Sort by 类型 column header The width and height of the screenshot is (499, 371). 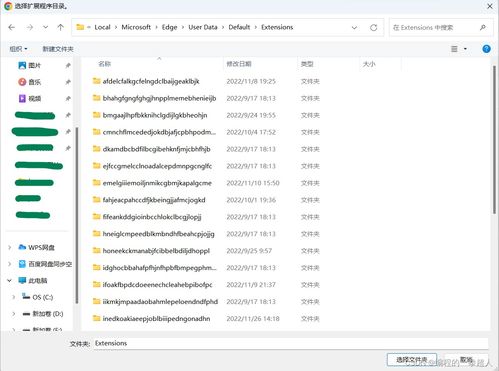click(307, 64)
